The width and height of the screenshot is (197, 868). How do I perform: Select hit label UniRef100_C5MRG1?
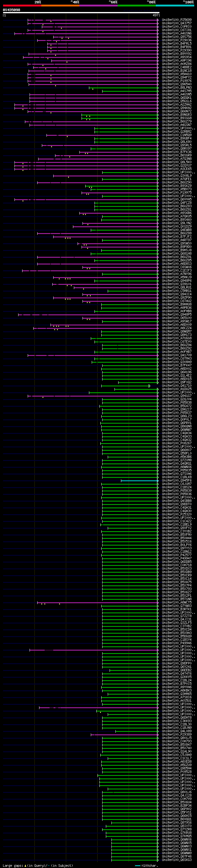(176, 291)
